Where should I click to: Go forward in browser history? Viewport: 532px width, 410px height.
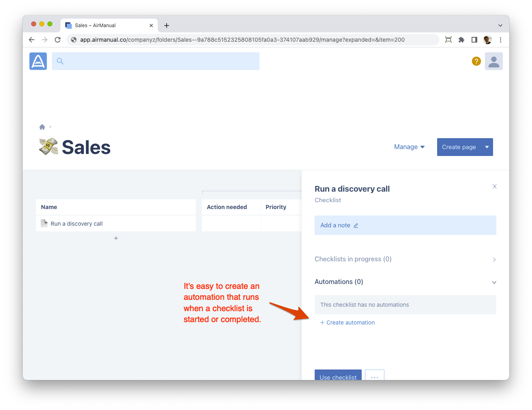pyautogui.click(x=45, y=40)
